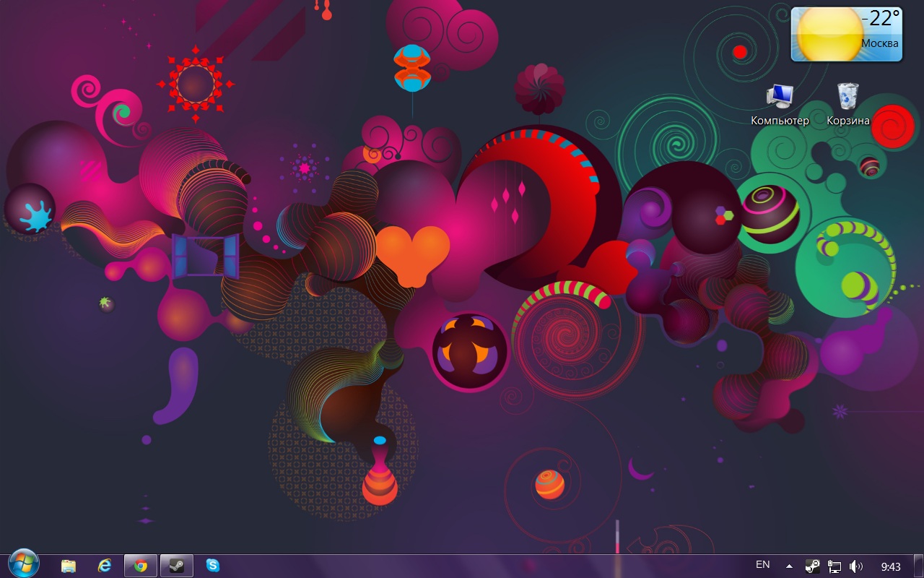Click the EN language indicator
This screenshot has height=578, width=924.
(762, 565)
